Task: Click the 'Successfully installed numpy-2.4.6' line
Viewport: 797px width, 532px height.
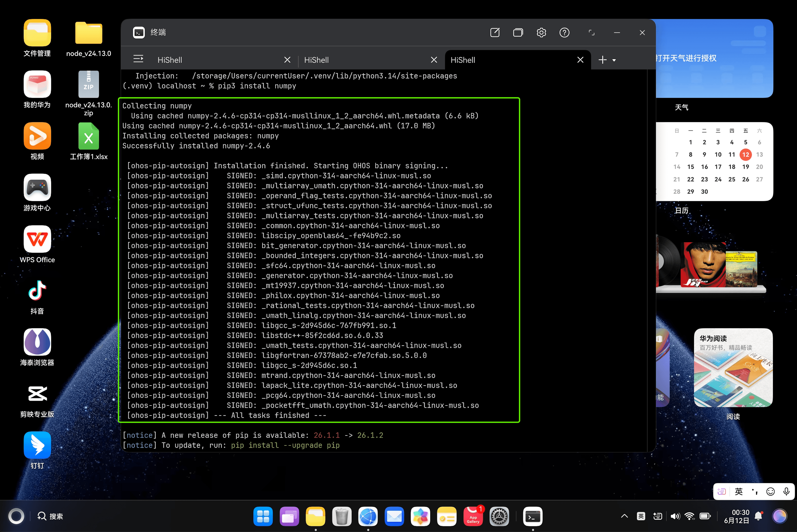Action: pyautogui.click(x=196, y=146)
